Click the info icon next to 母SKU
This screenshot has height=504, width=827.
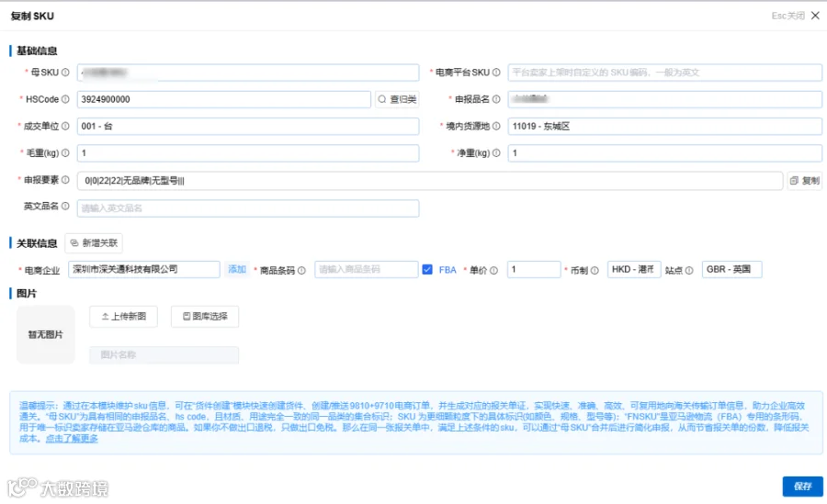pos(65,73)
